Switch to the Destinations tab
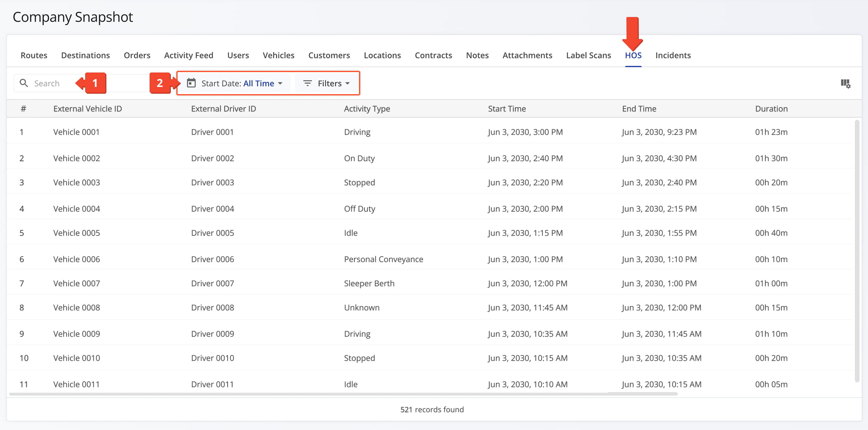Image resolution: width=868 pixels, height=430 pixels. 86,55
